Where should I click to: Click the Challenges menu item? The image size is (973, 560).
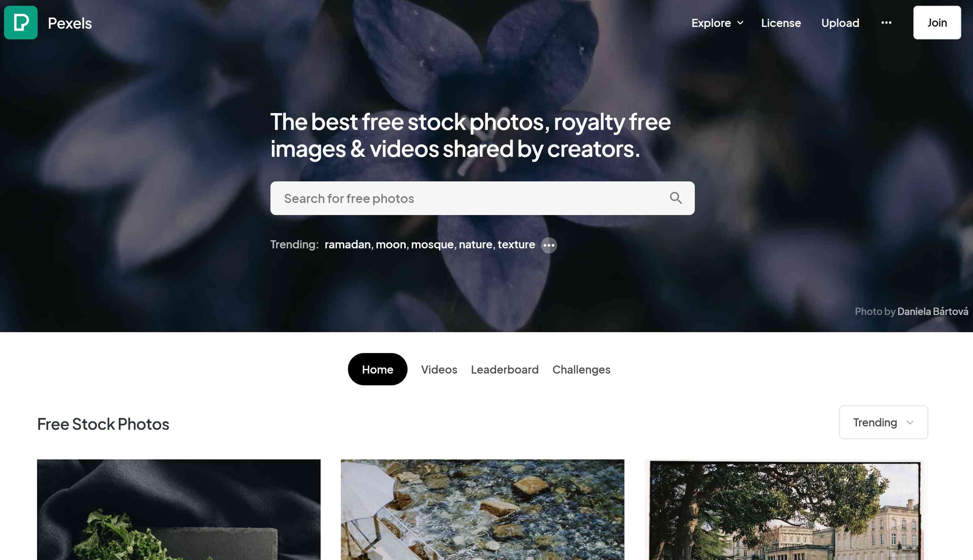point(581,369)
